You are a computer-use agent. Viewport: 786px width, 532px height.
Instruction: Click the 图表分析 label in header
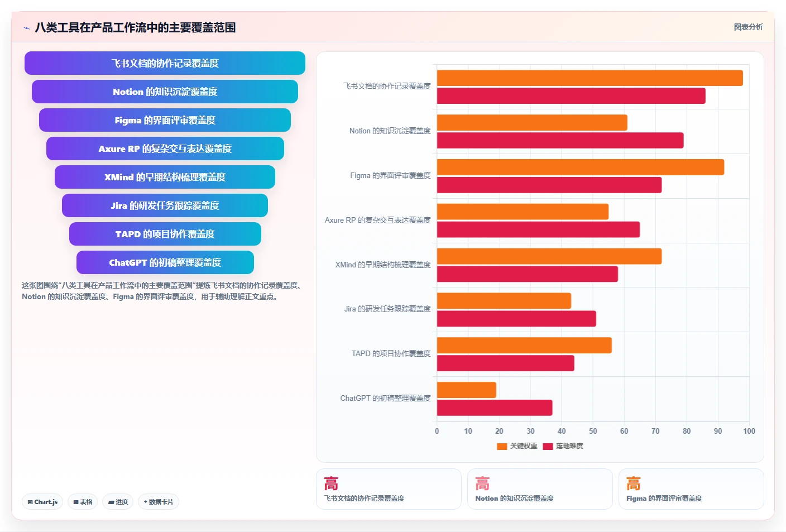coord(748,27)
